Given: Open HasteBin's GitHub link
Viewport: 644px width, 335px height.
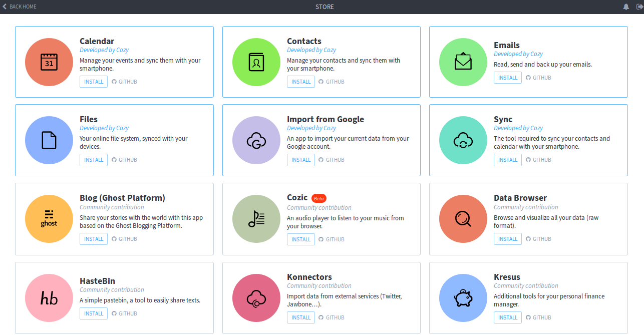Looking at the screenshot, I should click(124, 313).
